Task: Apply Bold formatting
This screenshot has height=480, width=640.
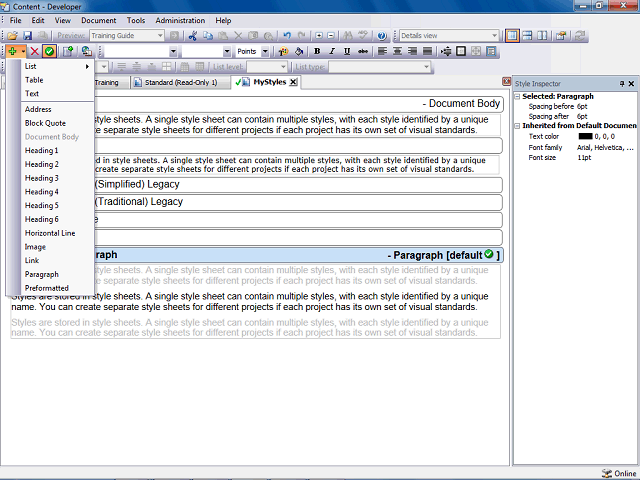Action: 317,51
